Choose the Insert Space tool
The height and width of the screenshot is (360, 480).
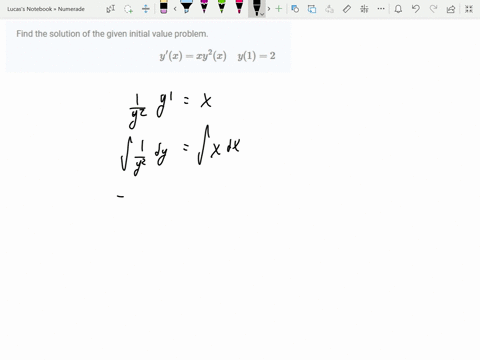[146, 9]
